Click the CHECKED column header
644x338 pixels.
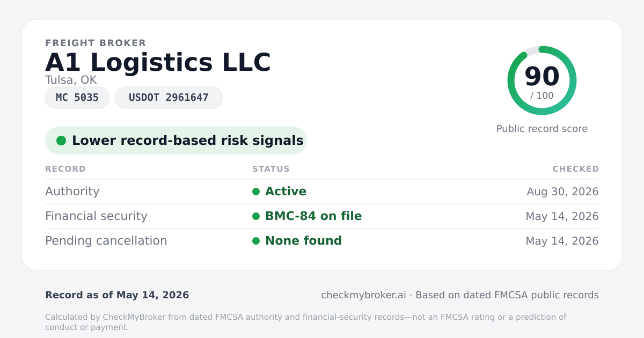pyautogui.click(x=576, y=169)
